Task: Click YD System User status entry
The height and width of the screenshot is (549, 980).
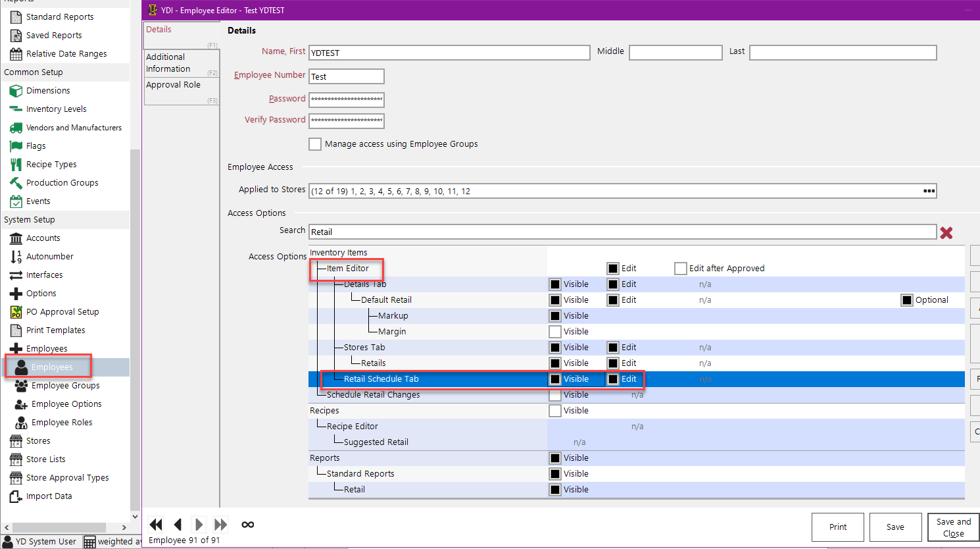Action: click(x=41, y=542)
